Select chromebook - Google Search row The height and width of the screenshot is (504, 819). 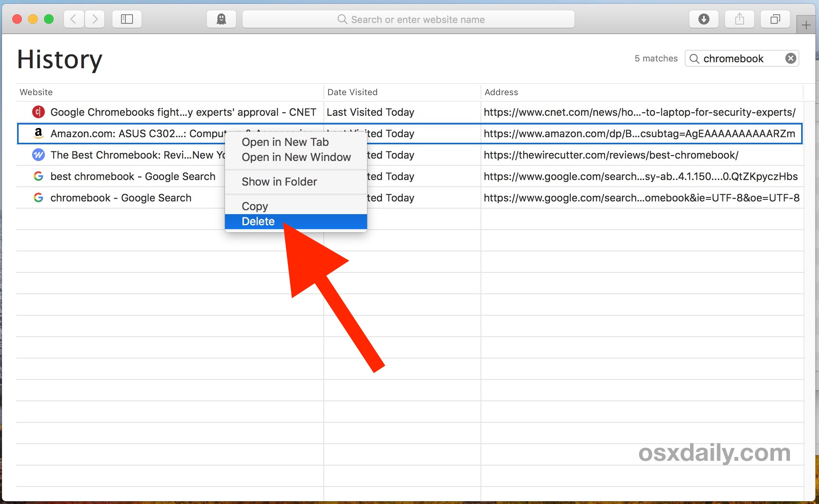[410, 198]
